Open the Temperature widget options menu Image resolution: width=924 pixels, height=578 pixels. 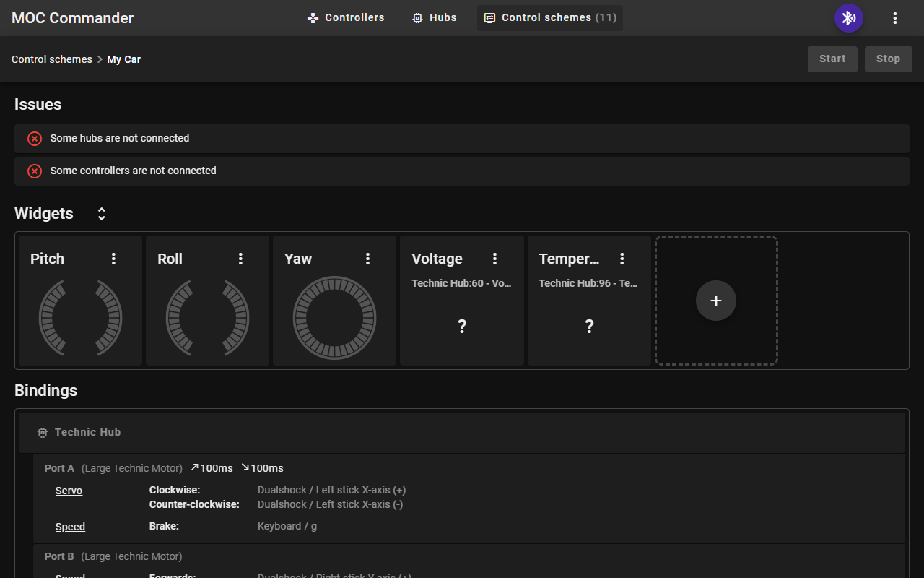622,259
